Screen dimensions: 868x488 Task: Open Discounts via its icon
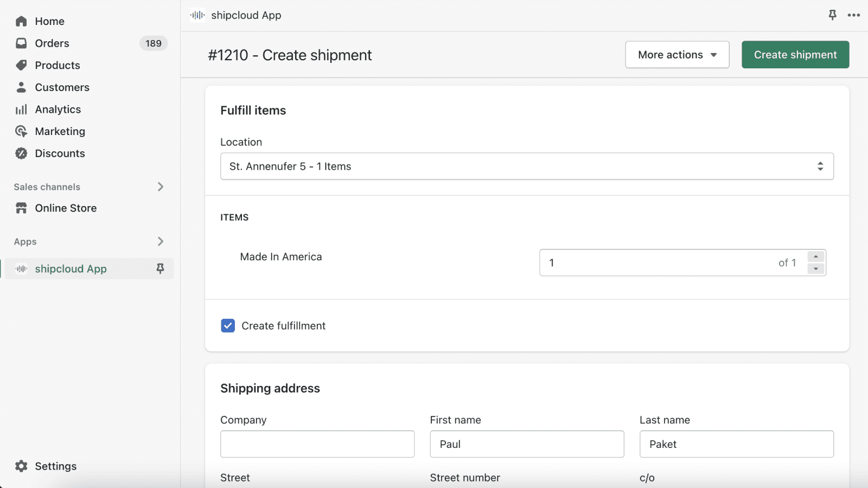pyautogui.click(x=21, y=153)
